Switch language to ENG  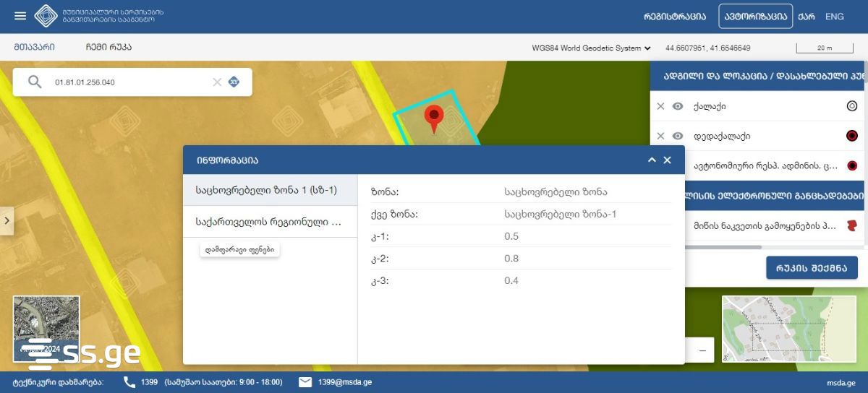click(x=834, y=16)
